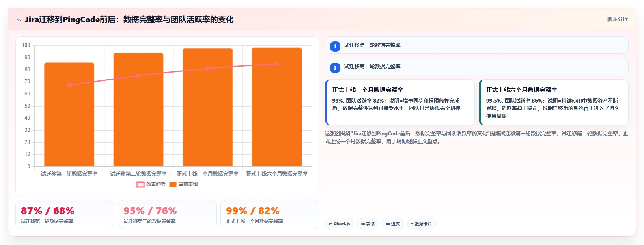
Task: Click the chart title Jira迁移到PingCode前后
Action: click(x=129, y=19)
